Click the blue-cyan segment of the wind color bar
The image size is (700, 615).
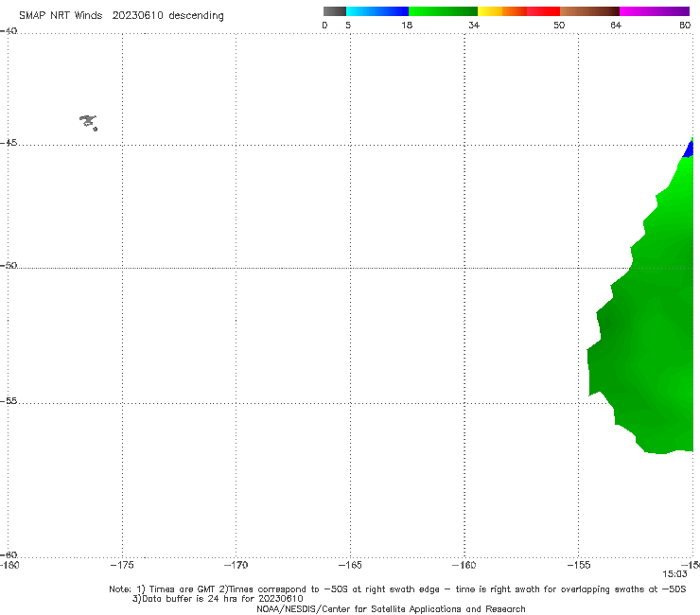click(377, 11)
